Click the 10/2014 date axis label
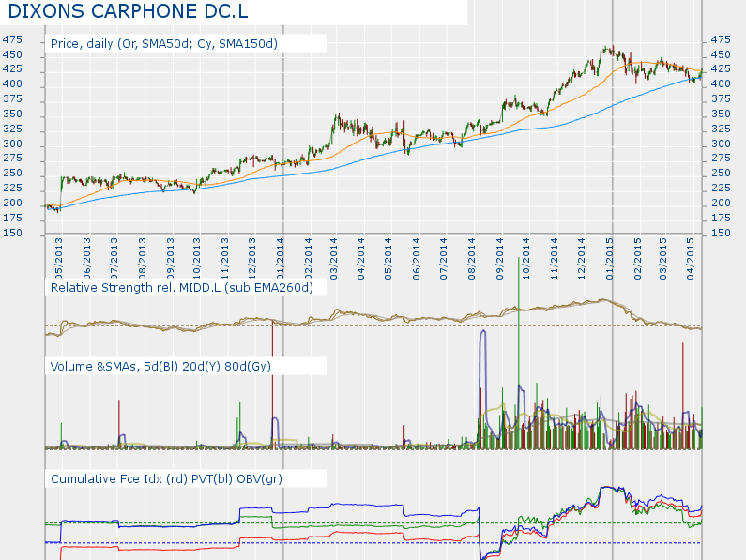This screenshot has height=560, width=746. pyautogui.click(x=526, y=259)
